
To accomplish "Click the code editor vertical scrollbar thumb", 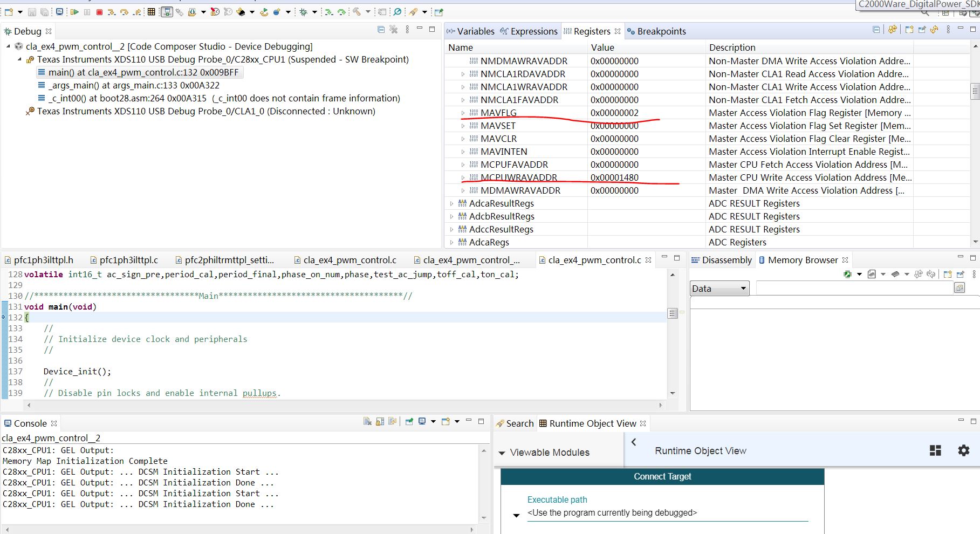I will click(672, 313).
